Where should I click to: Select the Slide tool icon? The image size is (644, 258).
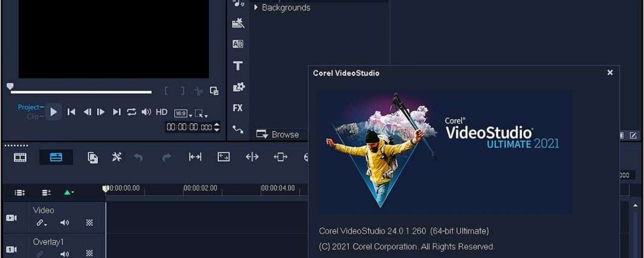coord(280,157)
